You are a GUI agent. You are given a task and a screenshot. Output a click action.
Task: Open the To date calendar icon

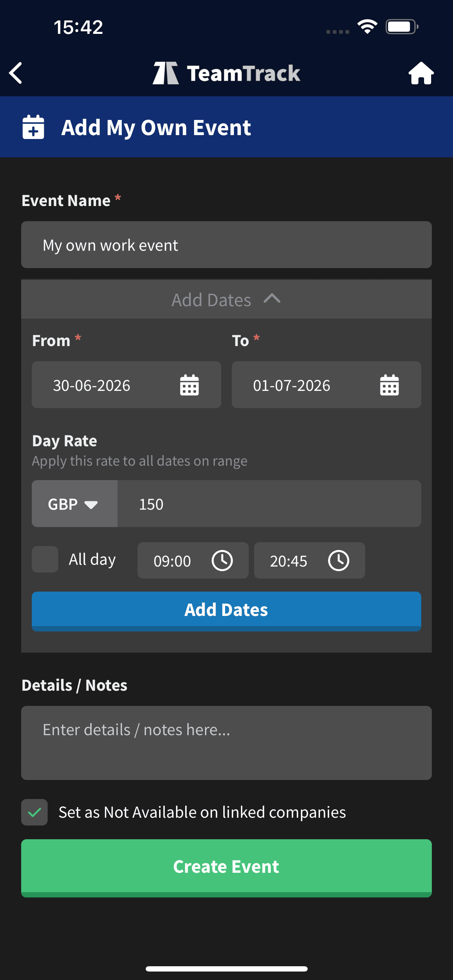389,385
